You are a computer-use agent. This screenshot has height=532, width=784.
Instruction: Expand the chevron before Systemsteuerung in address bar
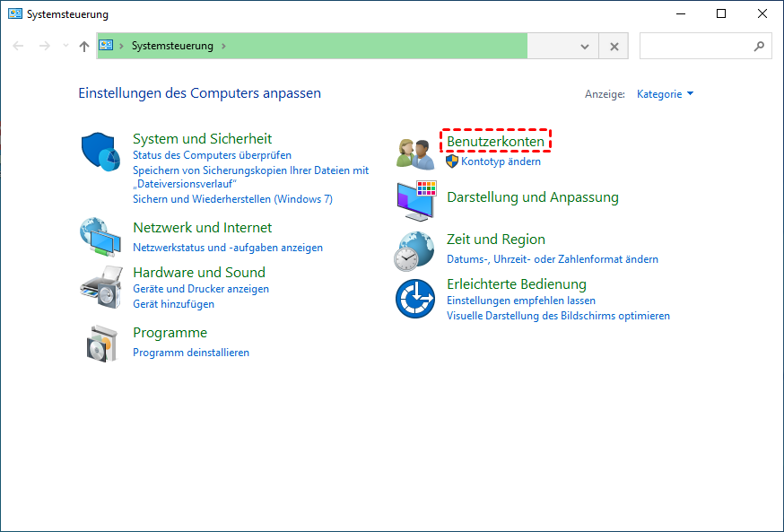coord(121,46)
